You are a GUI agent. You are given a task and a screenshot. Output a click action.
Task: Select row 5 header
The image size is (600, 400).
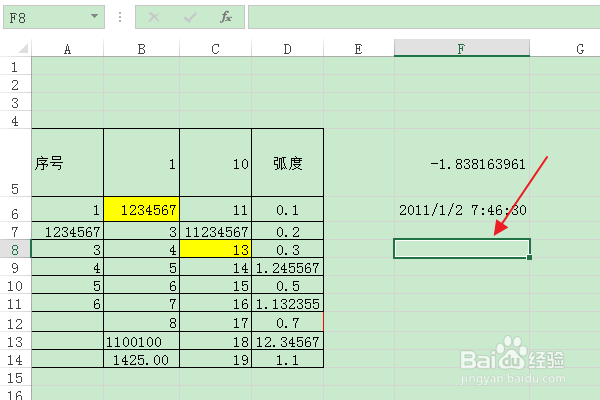[x=15, y=163]
